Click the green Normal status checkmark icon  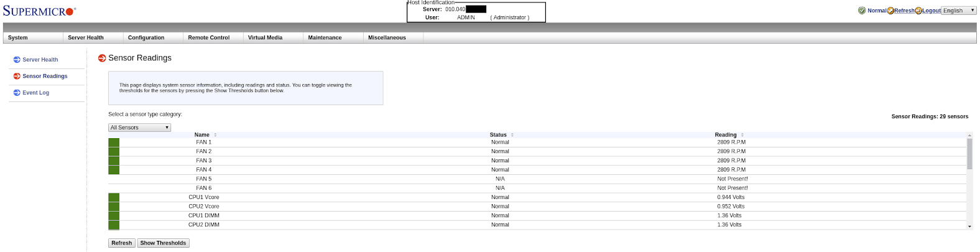862,11
